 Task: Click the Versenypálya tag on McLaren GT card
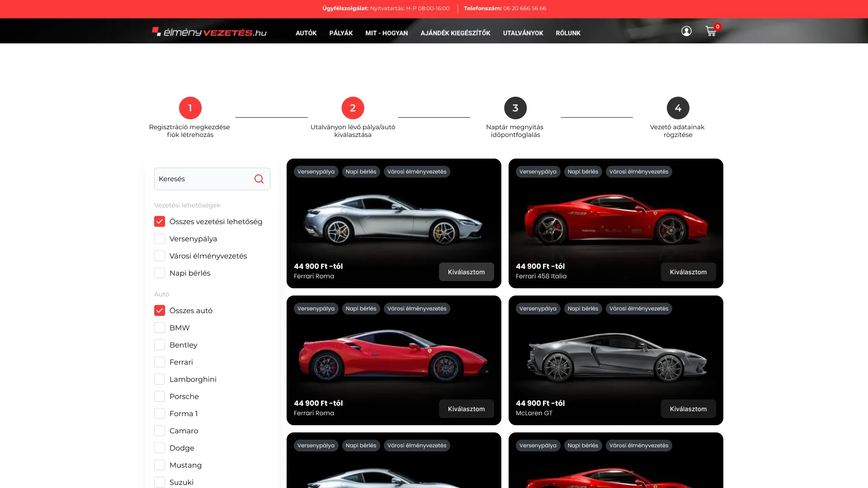click(x=538, y=309)
